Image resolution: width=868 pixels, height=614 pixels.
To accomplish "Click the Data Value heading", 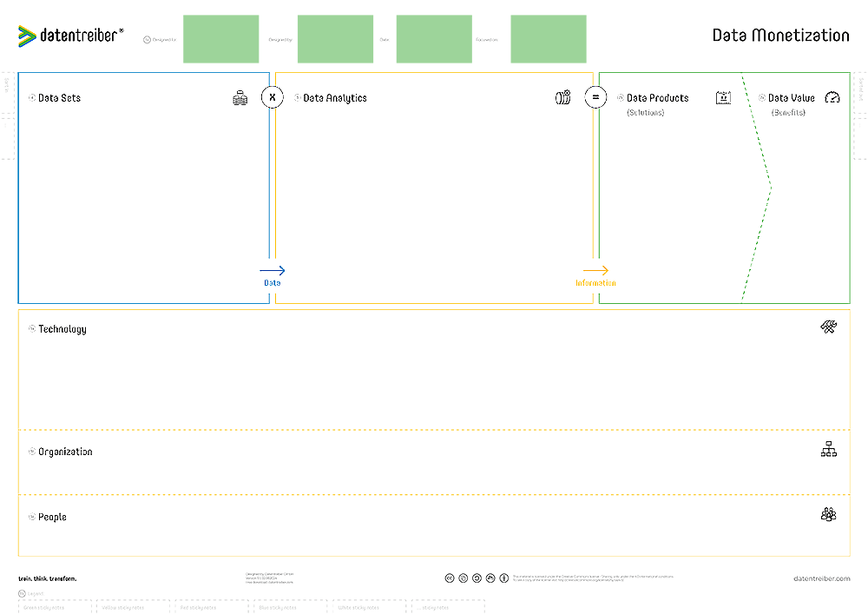I will (791, 98).
